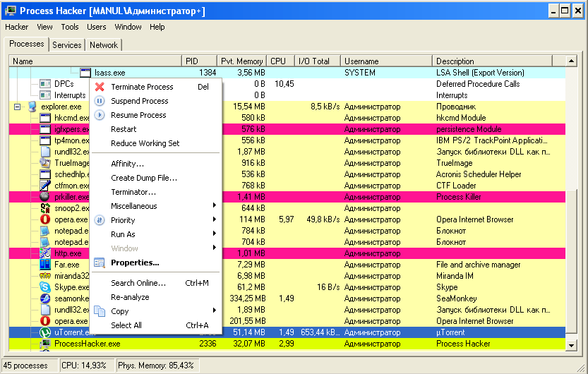The image size is (588, 374).
Task: Switch to the Services tab
Action: tap(67, 45)
